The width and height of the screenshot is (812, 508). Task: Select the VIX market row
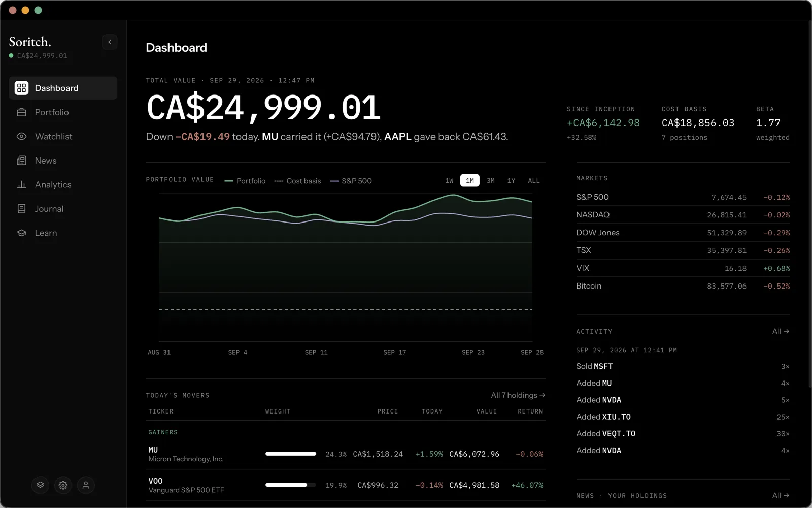683,268
